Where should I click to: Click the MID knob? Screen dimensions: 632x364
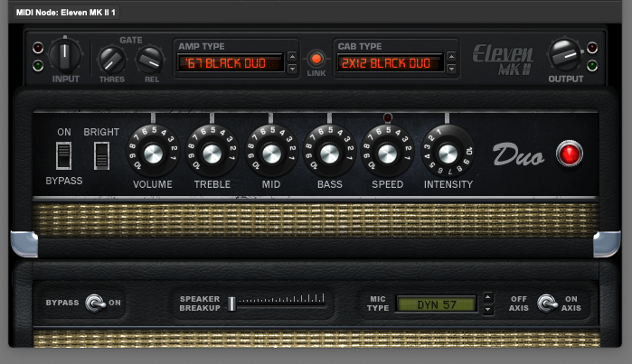point(271,153)
